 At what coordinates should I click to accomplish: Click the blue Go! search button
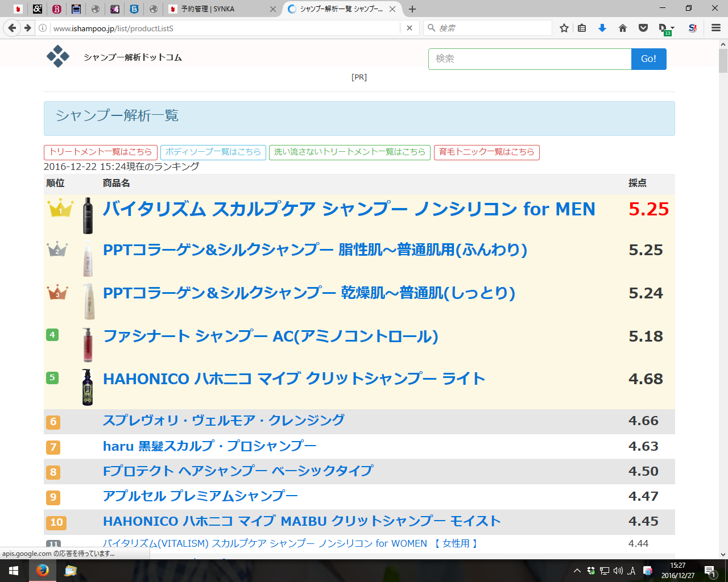click(x=648, y=59)
